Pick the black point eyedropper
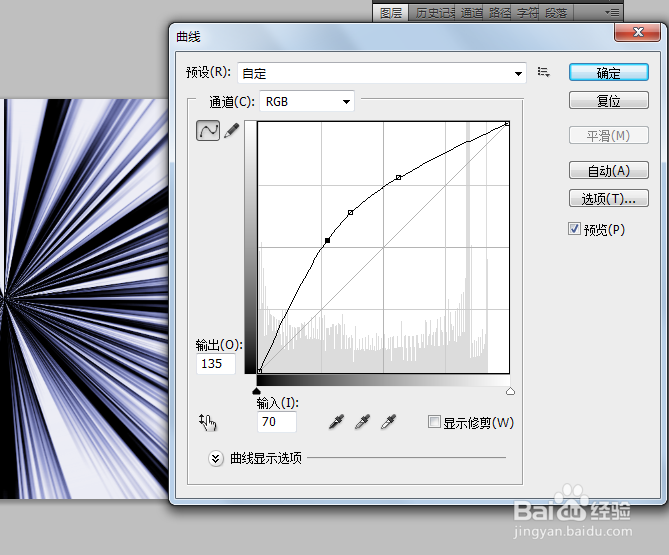The height and width of the screenshot is (555, 669). pos(337,421)
